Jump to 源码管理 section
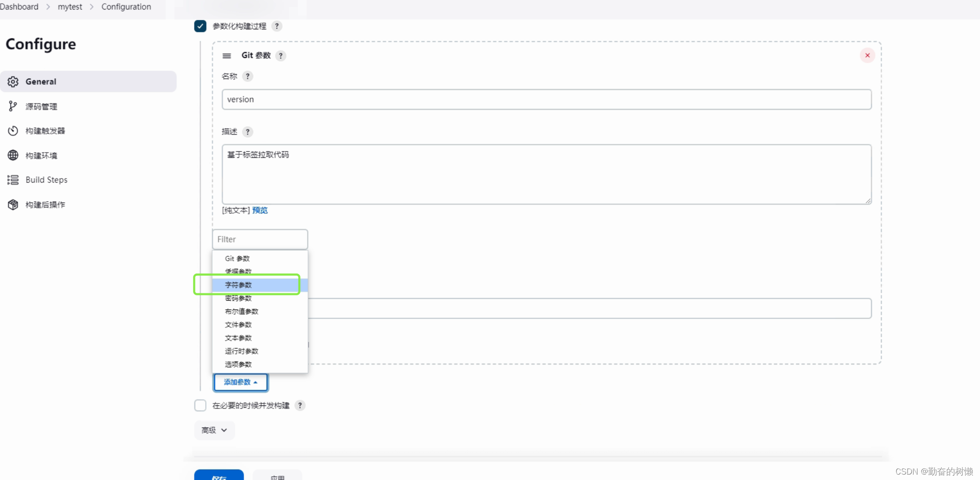The width and height of the screenshot is (980, 480). 89,106
